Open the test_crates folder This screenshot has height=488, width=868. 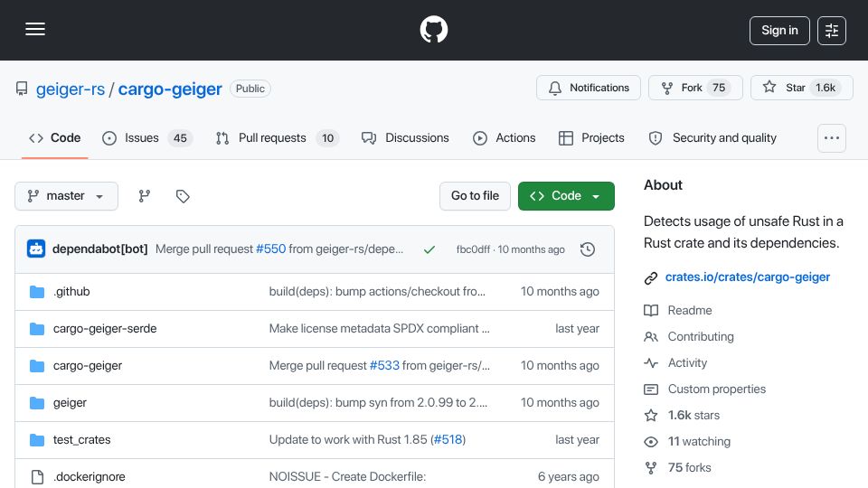pyautogui.click(x=82, y=440)
